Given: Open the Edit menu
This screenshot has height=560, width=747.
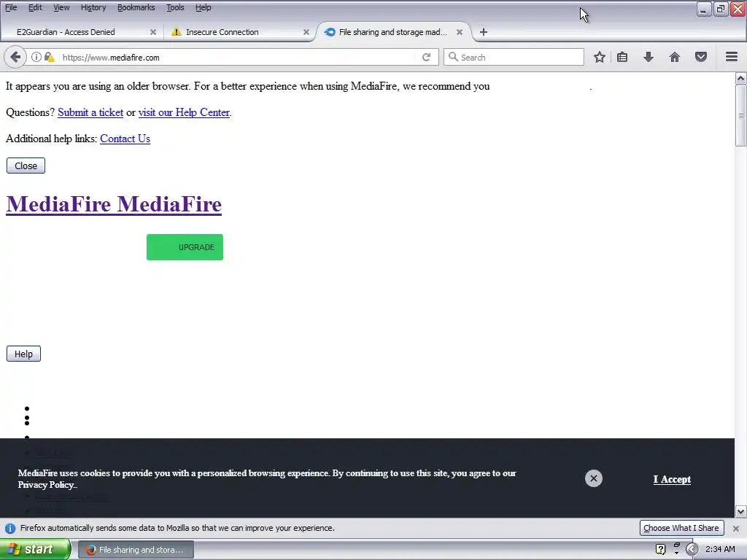Looking at the screenshot, I should [x=35, y=7].
